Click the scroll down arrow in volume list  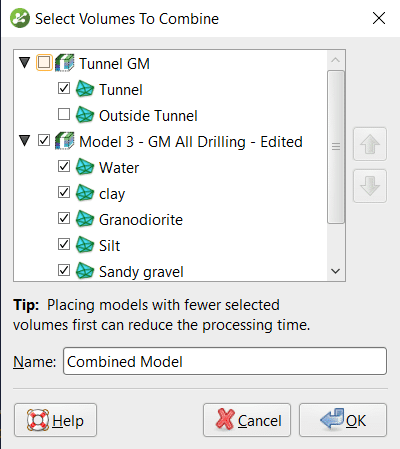click(336, 271)
